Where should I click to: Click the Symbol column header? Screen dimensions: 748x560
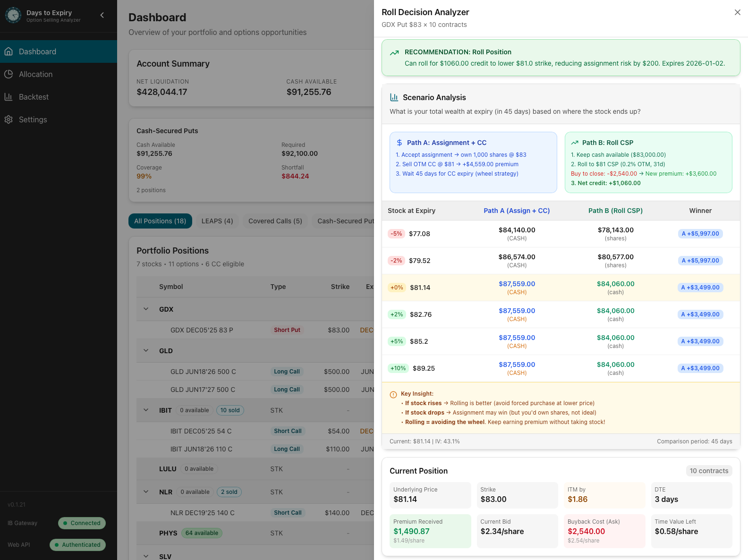pos(171,287)
